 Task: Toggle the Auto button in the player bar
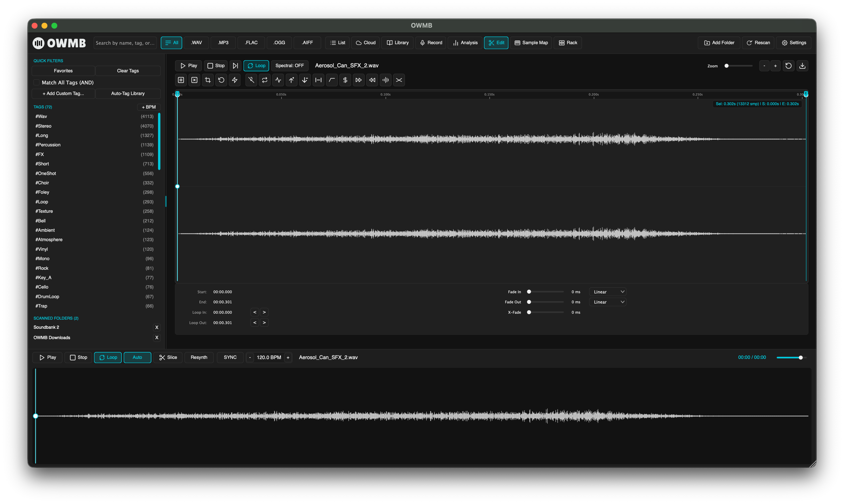pos(137,357)
